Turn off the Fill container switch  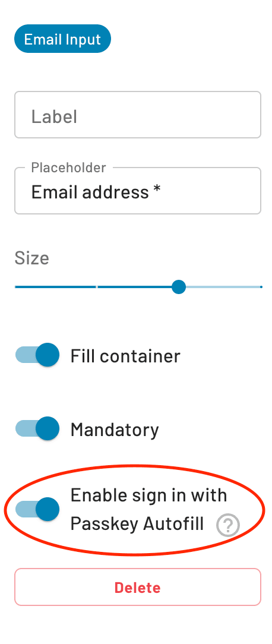37,355
